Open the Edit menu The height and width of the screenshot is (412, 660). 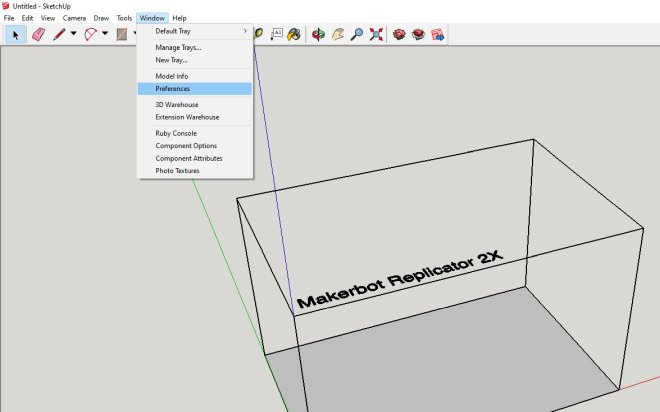[x=27, y=18]
